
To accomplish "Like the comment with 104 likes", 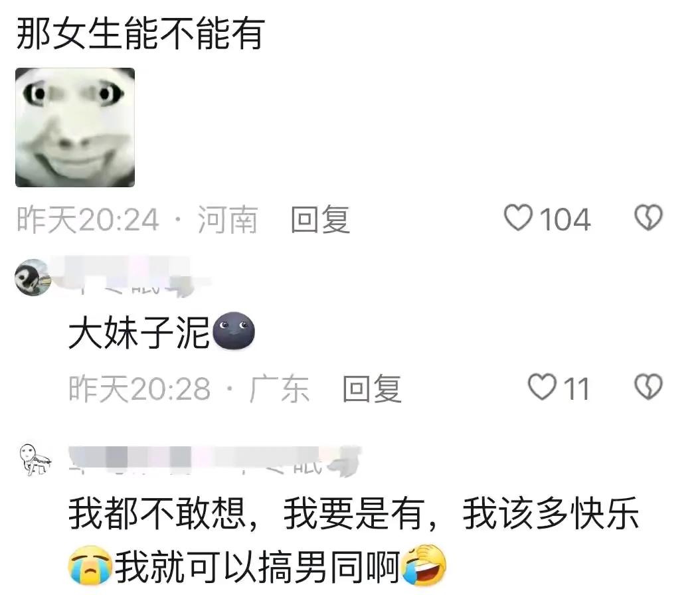I will pos(518,218).
